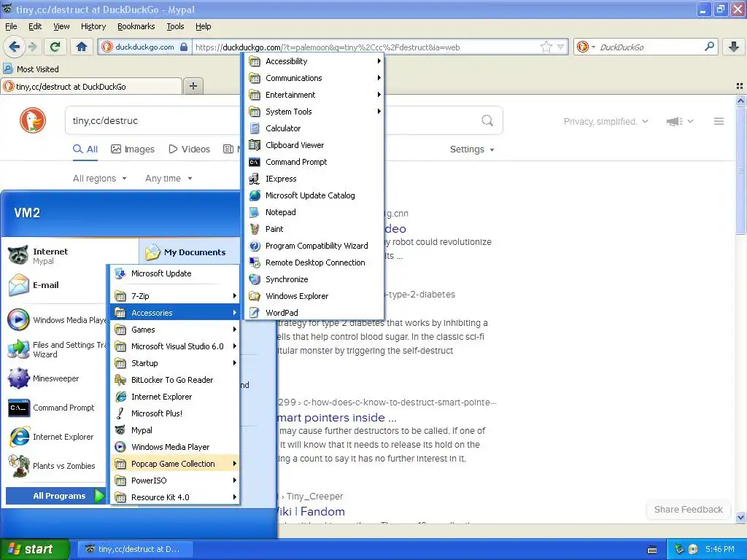Open Mypal from All Programs list

(x=175, y=430)
